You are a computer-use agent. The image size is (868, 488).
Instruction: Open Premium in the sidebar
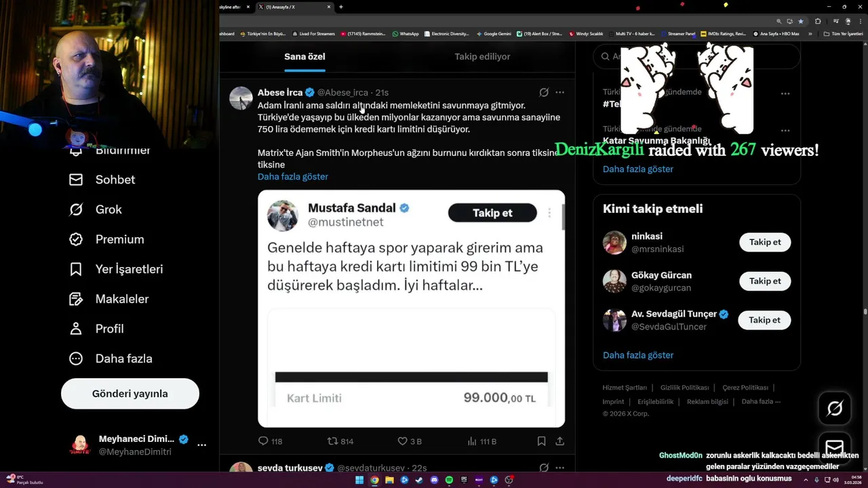[107, 239]
